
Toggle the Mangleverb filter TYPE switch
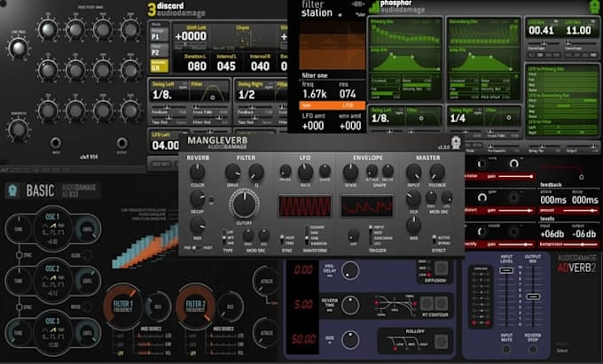click(x=224, y=237)
